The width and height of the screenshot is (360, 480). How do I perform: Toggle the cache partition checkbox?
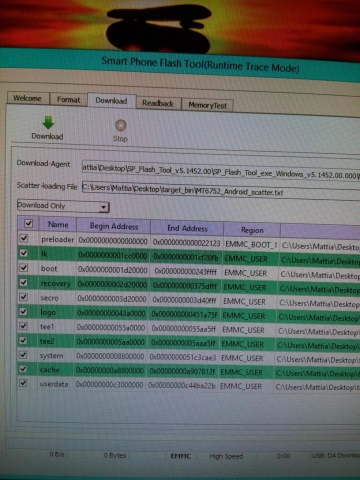click(23, 369)
